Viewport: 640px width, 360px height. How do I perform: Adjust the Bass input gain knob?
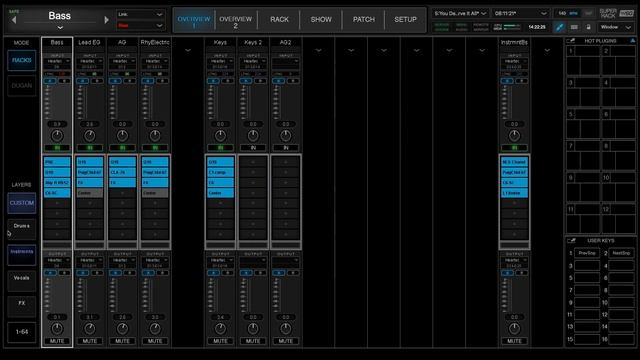(x=57, y=136)
